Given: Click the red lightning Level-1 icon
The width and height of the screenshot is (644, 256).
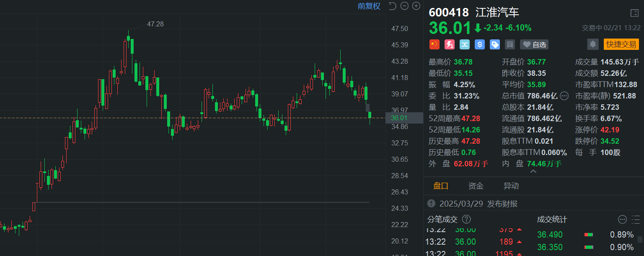Looking at the screenshot, I should [x=449, y=44].
